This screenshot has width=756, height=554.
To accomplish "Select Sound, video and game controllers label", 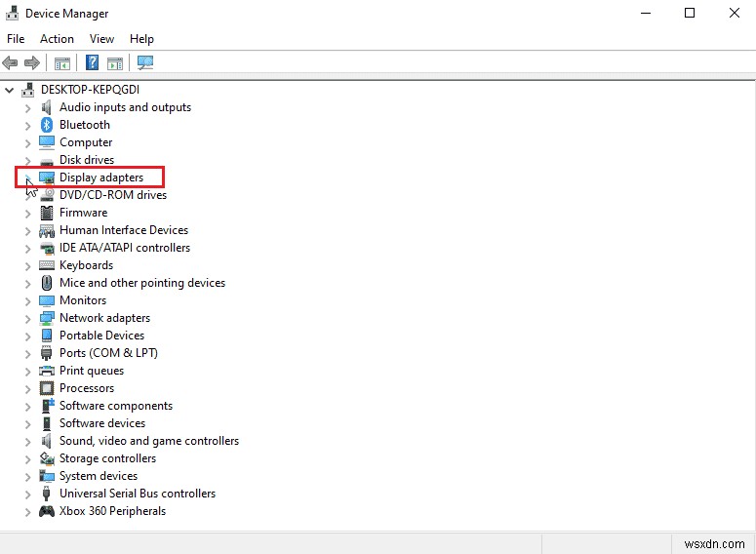I will pos(149,441).
